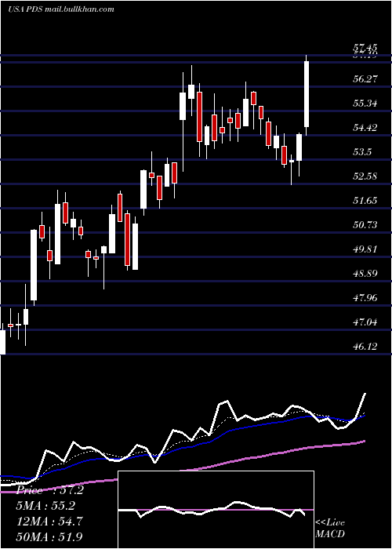This screenshot has height=549, width=392.
Task: Click the 55.34 price axis label
Action: pos(365,104)
